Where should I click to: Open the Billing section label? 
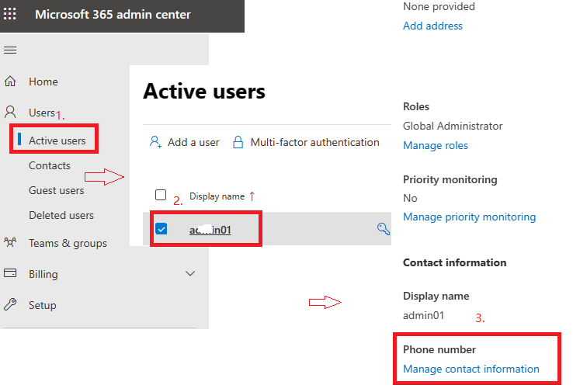pos(43,274)
